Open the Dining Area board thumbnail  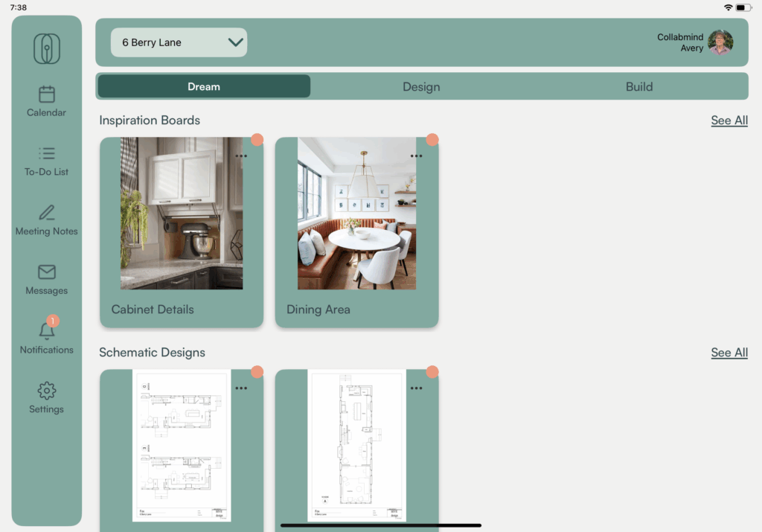pos(356,214)
